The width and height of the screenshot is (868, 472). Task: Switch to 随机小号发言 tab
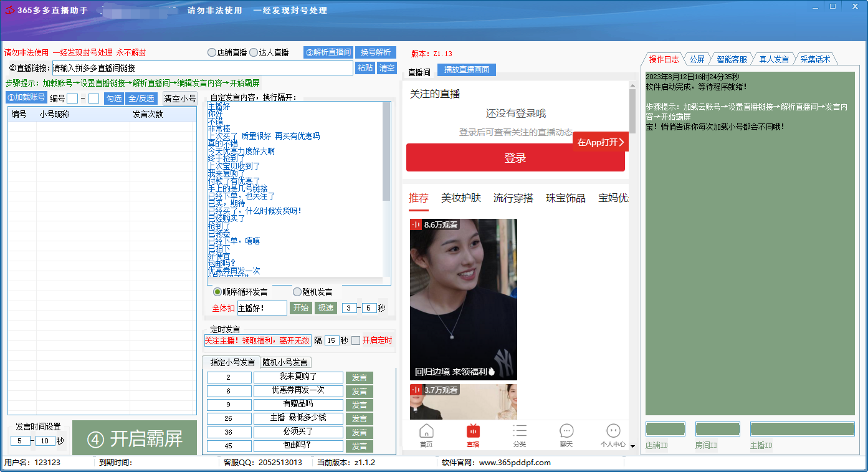[x=285, y=362]
